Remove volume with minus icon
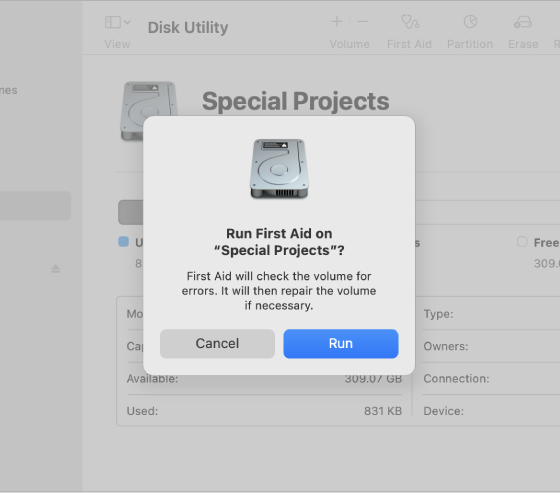 point(363,22)
